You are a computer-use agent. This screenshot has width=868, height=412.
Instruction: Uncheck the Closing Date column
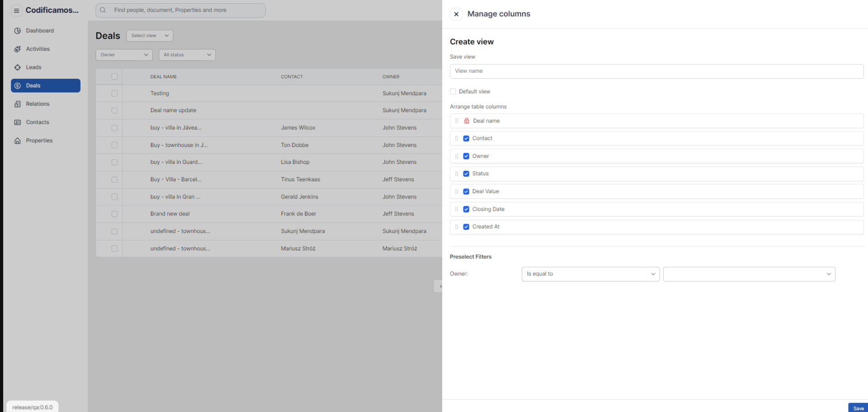pyautogui.click(x=466, y=209)
